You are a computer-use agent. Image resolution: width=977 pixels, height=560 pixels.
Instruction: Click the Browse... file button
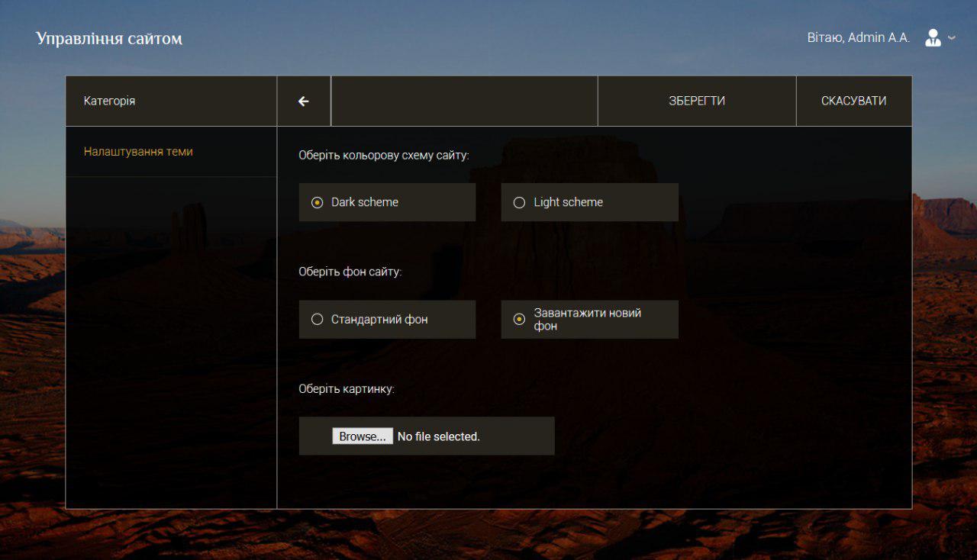point(363,436)
